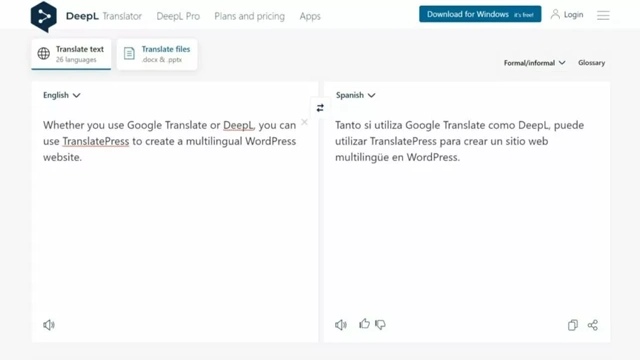Listen to the Spanish translation
640x360 pixels.
coord(341,324)
